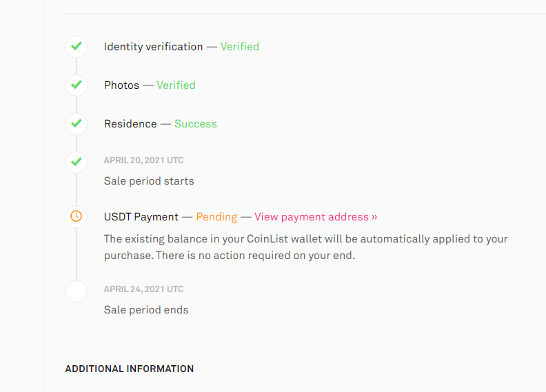Click the Sale period starts text
Image resolution: width=546 pixels, height=392 pixels.
coord(149,181)
